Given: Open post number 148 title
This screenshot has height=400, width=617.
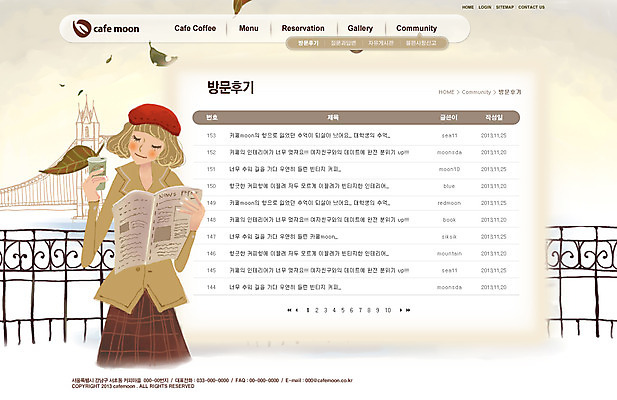Looking at the screenshot, I should [319, 220].
